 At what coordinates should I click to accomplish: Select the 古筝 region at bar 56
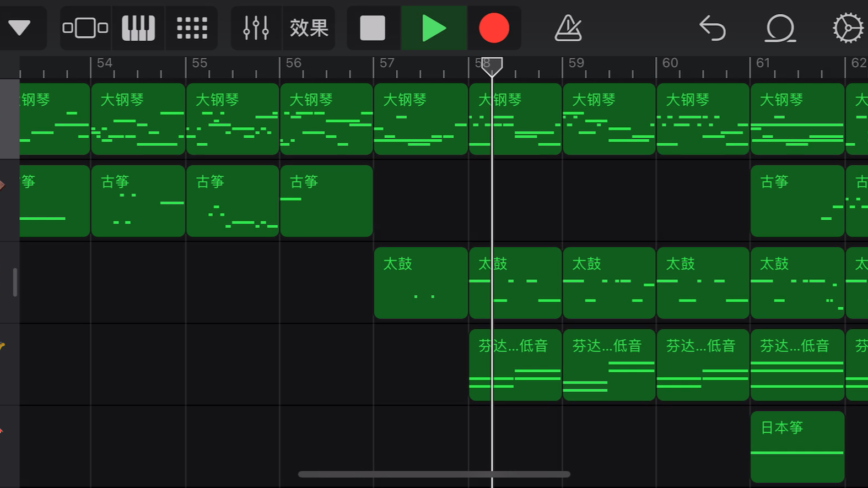[x=326, y=201]
